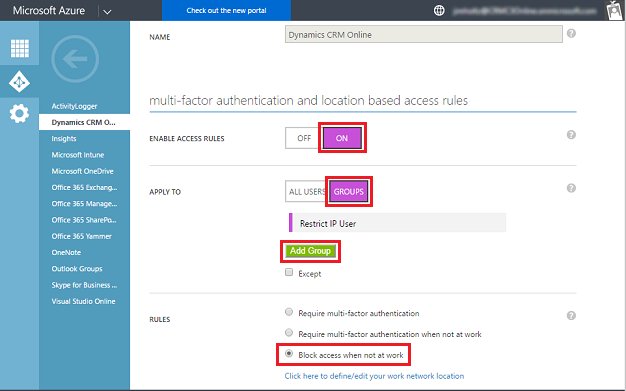Image resolution: width=626 pixels, height=391 pixels.
Task: Apply rules to GROUPS
Action: pos(349,192)
